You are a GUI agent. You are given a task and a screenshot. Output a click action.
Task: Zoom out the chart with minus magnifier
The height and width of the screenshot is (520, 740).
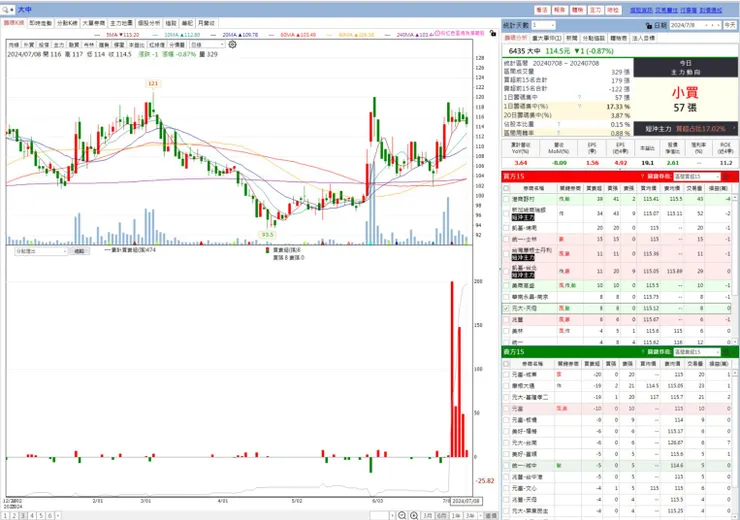[402, 515]
